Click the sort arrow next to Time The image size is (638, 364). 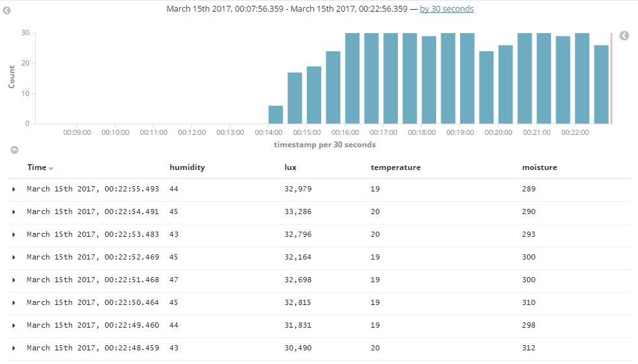pyautogui.click(x=51, y=169)
